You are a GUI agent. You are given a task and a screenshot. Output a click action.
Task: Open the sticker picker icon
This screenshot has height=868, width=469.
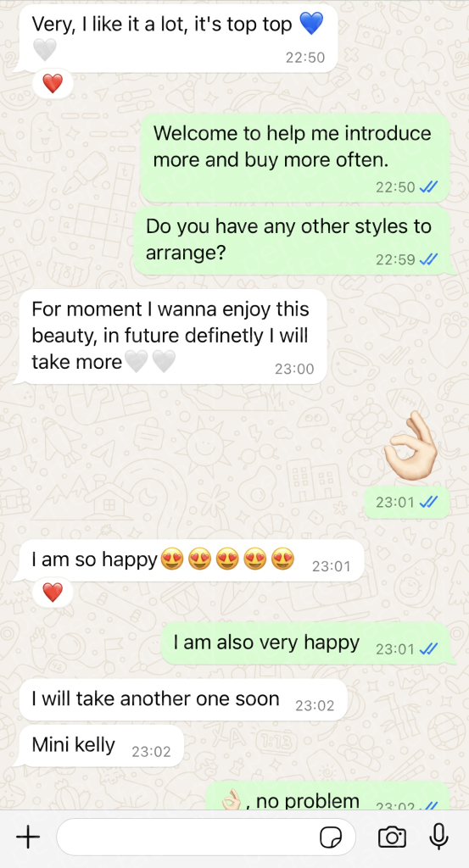(x=331, y=837)
